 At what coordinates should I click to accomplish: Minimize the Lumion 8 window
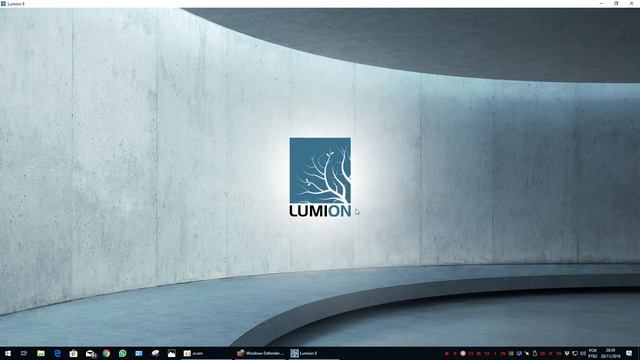click(601, 4)
